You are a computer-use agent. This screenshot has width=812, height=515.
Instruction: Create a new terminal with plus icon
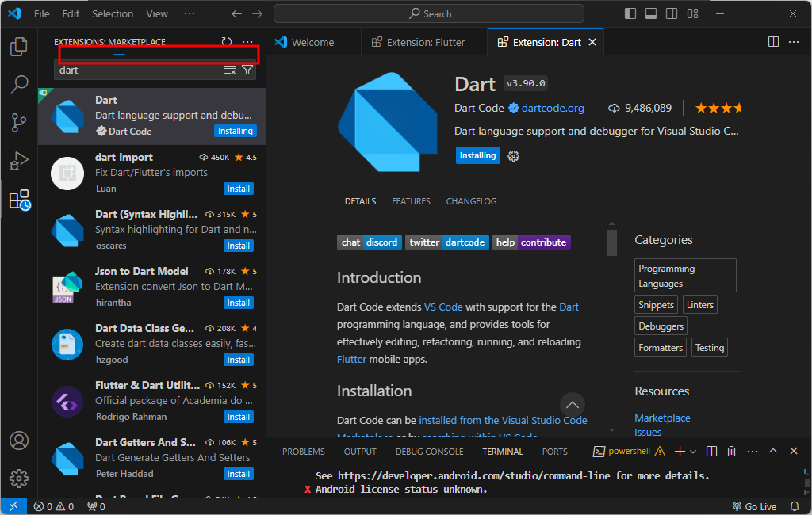(x=680, y=452)
